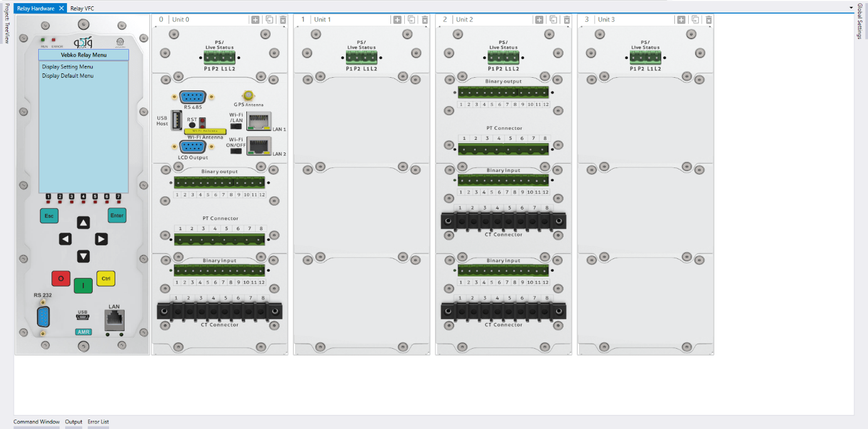The image size is (868, 429).
Task: Click Unit 0 PT Connector terminal block
Action: click(x=220, y=239)
